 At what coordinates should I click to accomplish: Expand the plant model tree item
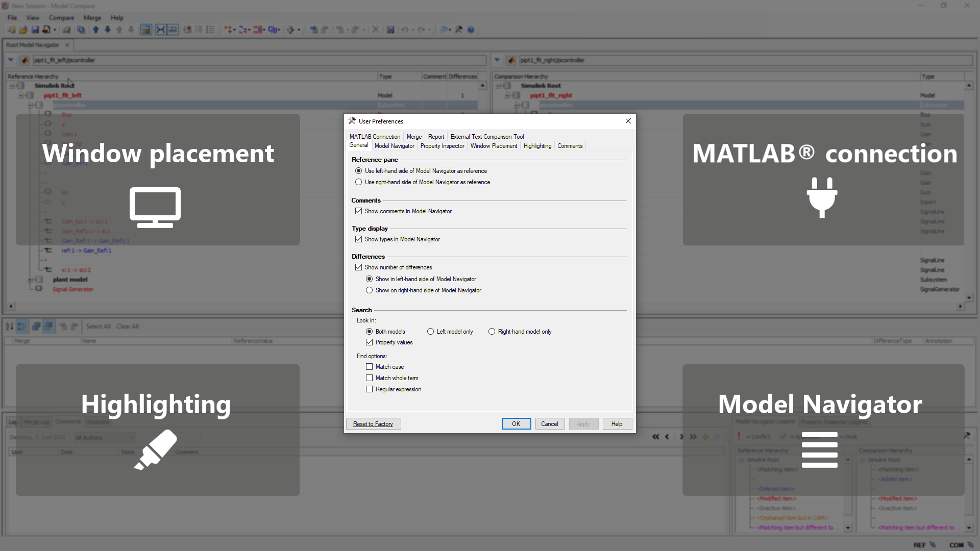[31, 279]
